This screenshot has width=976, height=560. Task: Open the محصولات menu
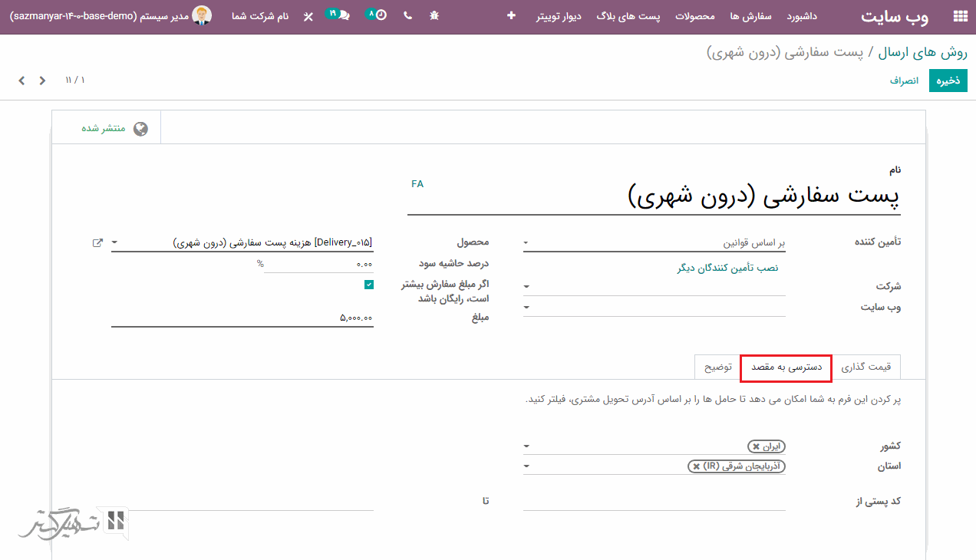pos(695,16)
